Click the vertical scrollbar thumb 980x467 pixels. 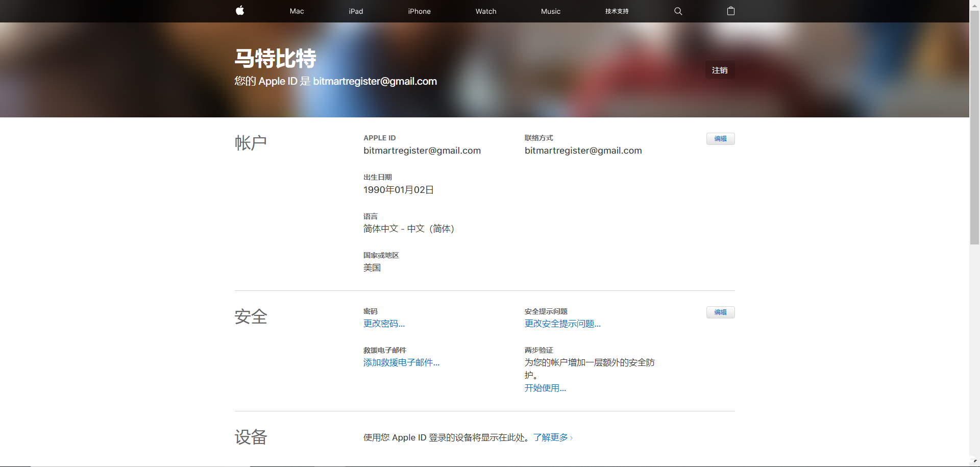click(x=974, y=128)
